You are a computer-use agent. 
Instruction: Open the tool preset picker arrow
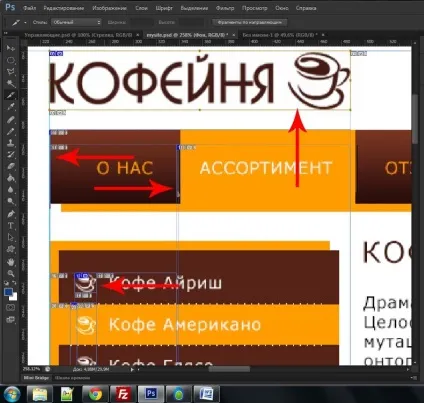point(25,23)
